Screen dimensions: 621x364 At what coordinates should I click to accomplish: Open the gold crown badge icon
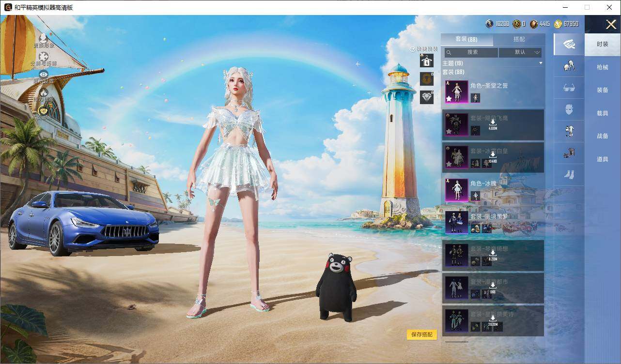tap(44, 110)
